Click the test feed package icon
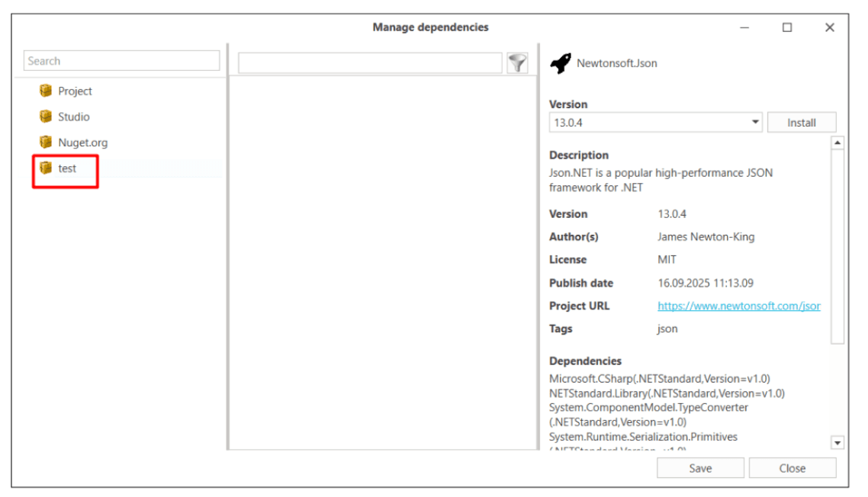 (45, 168)
